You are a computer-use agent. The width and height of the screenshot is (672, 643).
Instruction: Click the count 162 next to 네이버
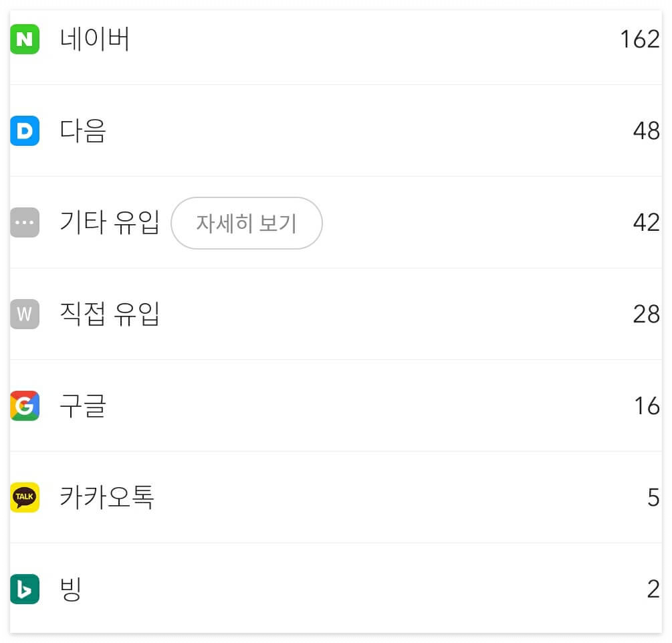click(641, 39)
